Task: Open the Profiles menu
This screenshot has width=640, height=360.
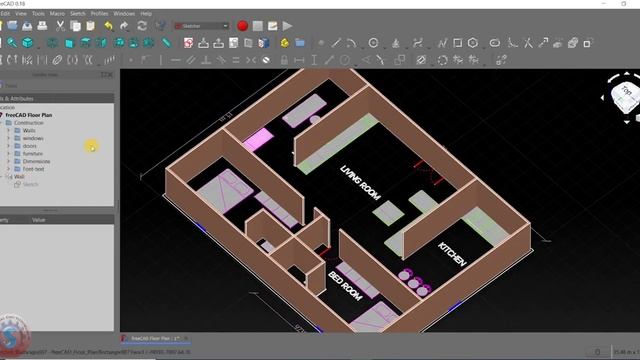Action: coord(99,13)
